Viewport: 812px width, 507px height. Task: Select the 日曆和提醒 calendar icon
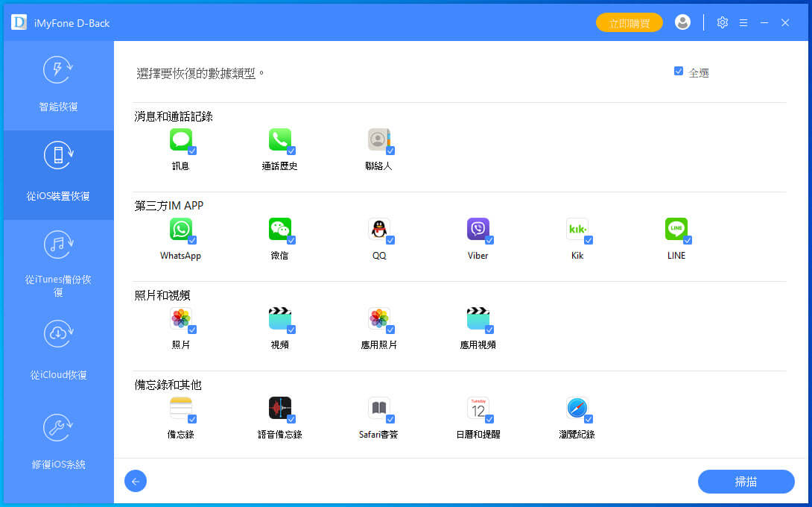478,408
